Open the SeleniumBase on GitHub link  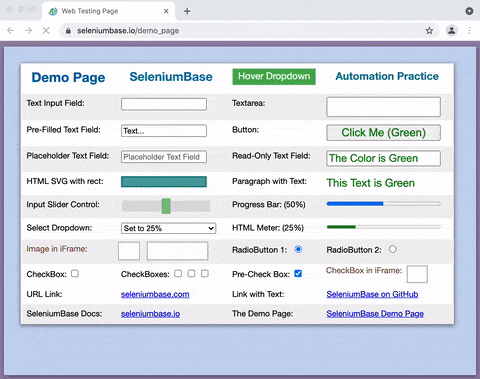372,294
